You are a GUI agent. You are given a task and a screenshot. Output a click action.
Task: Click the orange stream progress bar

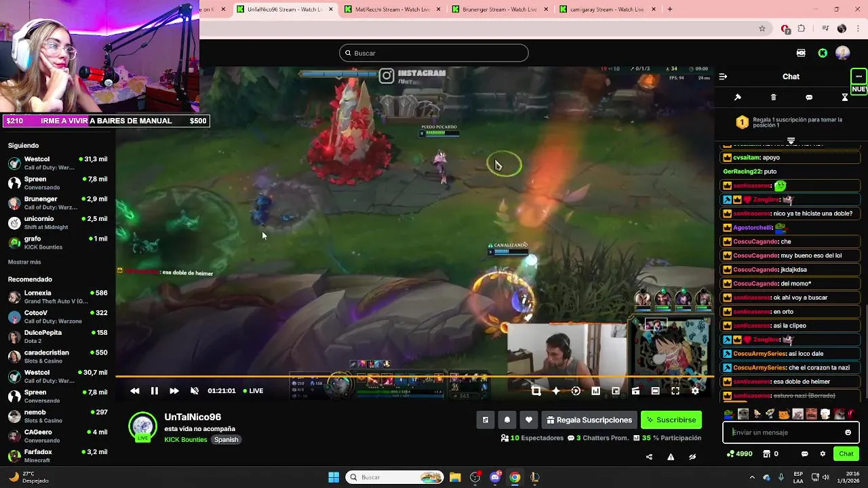[x=415, y=377]
